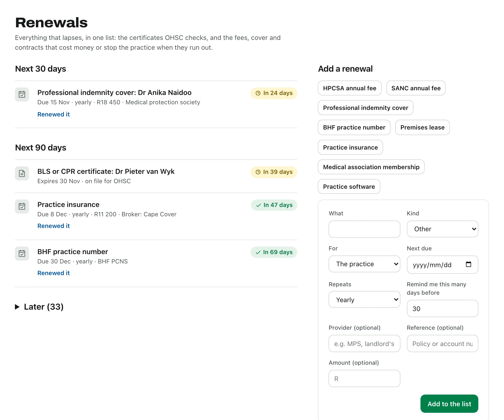Click 'Due 8 Dec · yearly · R11 200' details
The width and height of the screenshot is (504, 420).
[107, 214]
